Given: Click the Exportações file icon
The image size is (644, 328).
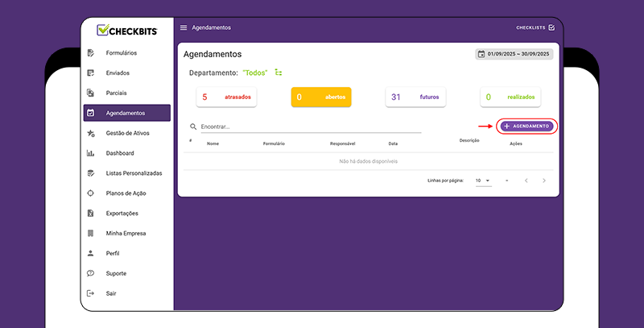Looking at the screenshot, I should coord(91,214).
